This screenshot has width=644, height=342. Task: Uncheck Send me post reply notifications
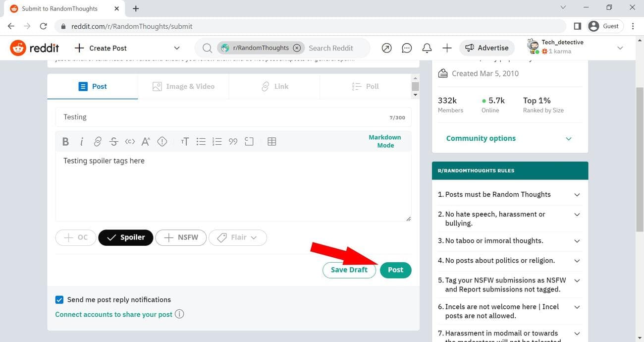pos(59,300)
